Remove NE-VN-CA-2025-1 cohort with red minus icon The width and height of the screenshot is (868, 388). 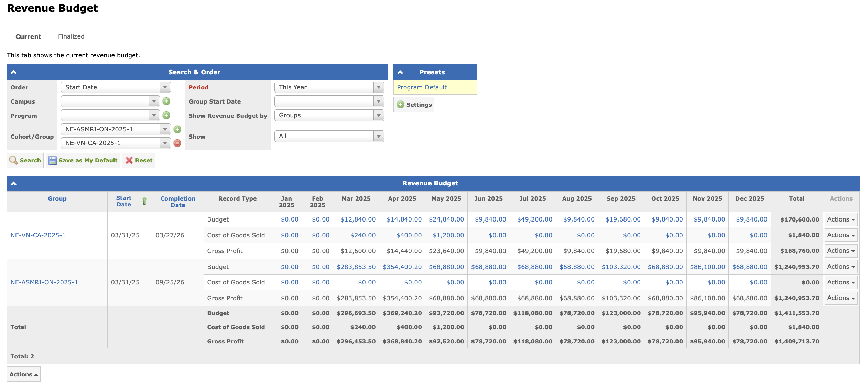[177, 143]
